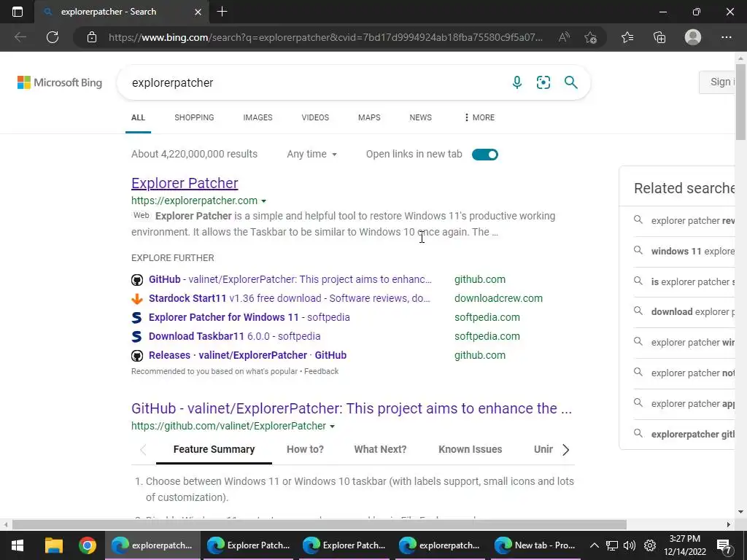Screen dimensions: 747x560
Task: Open settings gear in system tray
Action: pyautogui.click(x=650, y=545)
